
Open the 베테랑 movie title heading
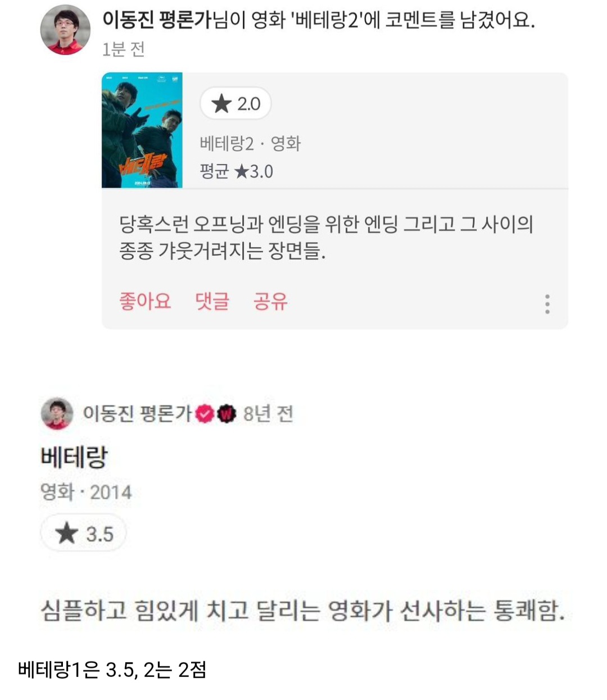pos(74,457)
